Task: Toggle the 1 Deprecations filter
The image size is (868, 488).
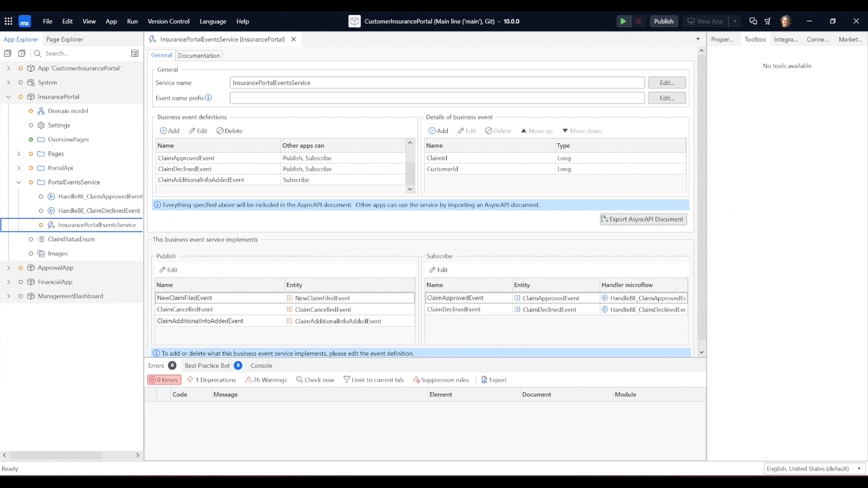Action: tap(212, 380)
